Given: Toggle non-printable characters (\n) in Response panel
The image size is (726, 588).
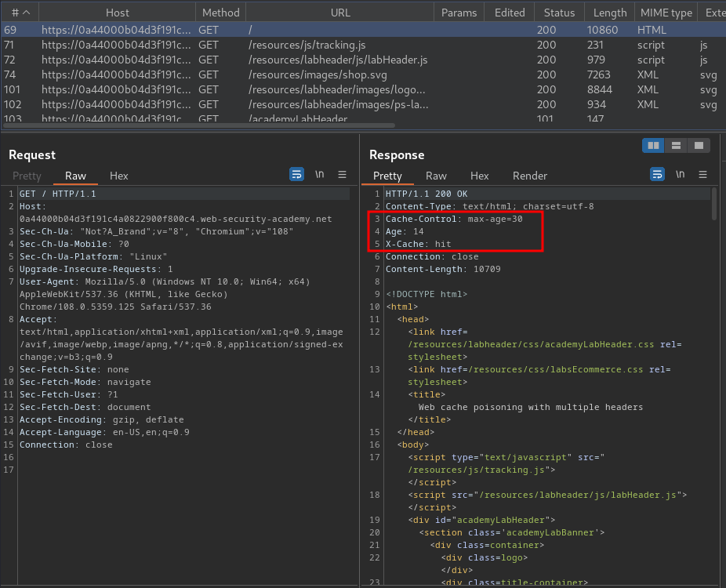Looking at the screenshot, I should point(681,175).
